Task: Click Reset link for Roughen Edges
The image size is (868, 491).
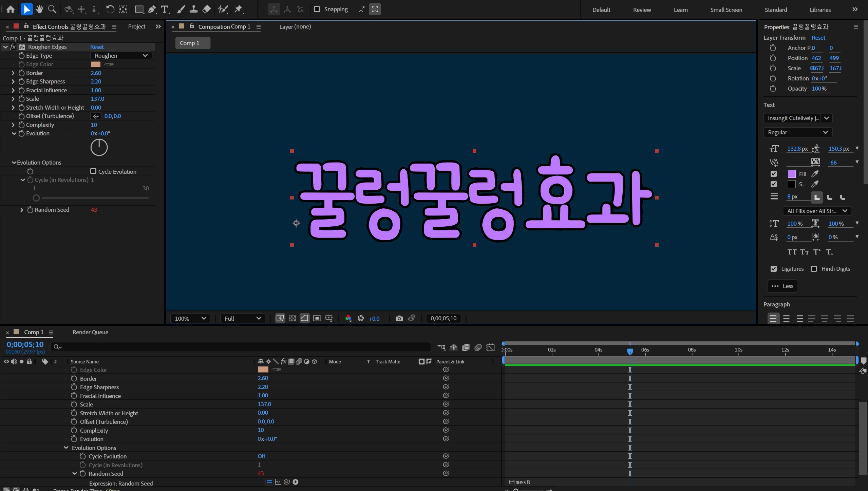Action: coord(97,47)
